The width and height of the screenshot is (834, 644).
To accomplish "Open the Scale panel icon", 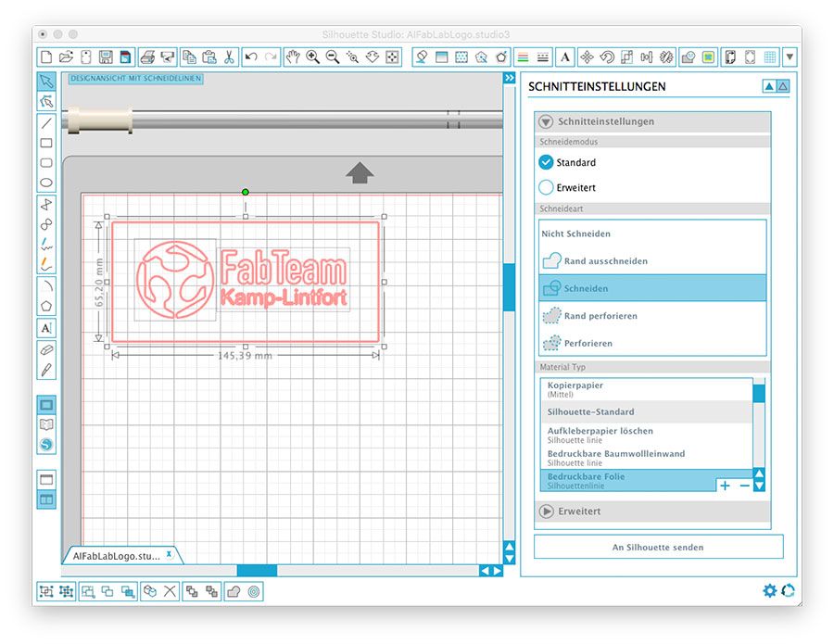I will click(626, 57).
